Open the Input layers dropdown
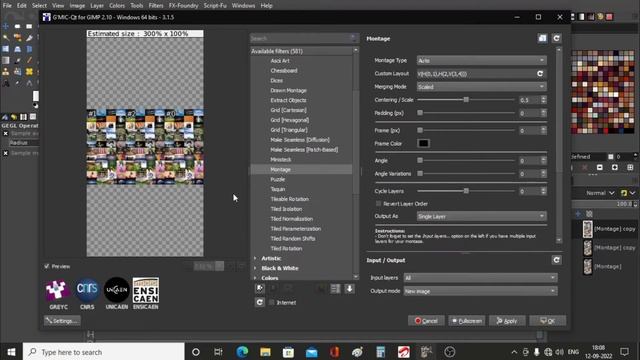This screenshot has height=360, width=640. (480, 278)
